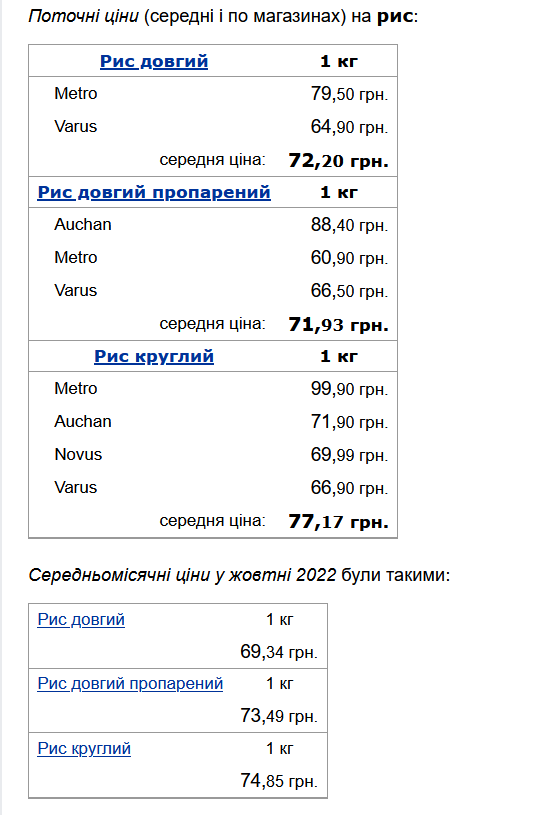Screen dimensions: 546x815
Task: Click the Varus 64,90 грн. price
Action: (x=349, y=127)
